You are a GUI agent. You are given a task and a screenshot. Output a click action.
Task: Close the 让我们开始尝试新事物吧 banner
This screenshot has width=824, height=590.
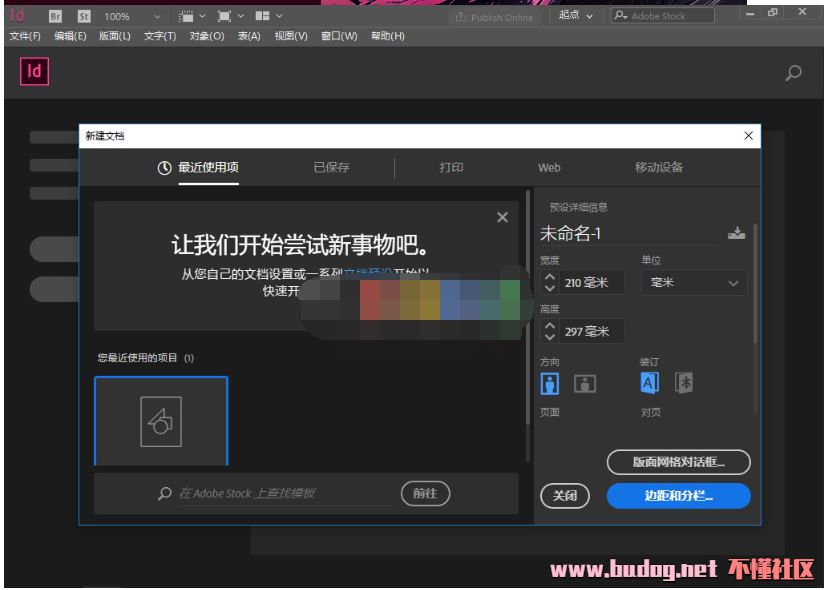pos(502,218)
